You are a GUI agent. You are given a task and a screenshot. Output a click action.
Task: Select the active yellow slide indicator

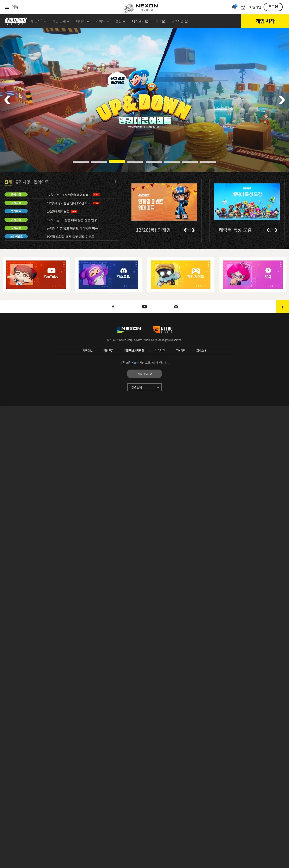117,161
